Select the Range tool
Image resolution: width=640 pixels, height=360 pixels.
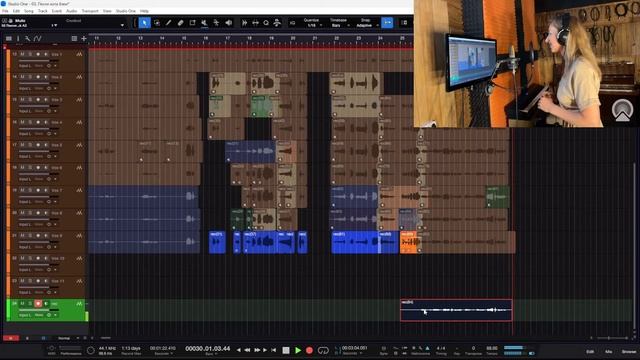tap(157, 23)
